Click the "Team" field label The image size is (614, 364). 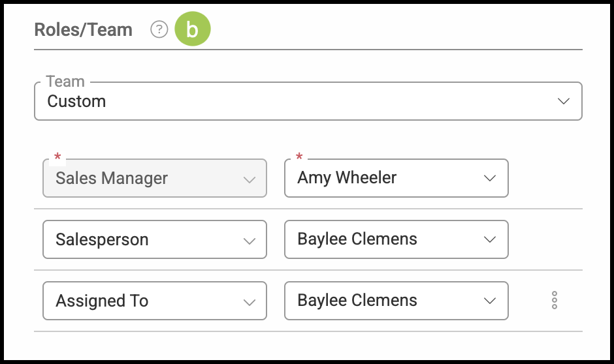click(x=65, y=82)
